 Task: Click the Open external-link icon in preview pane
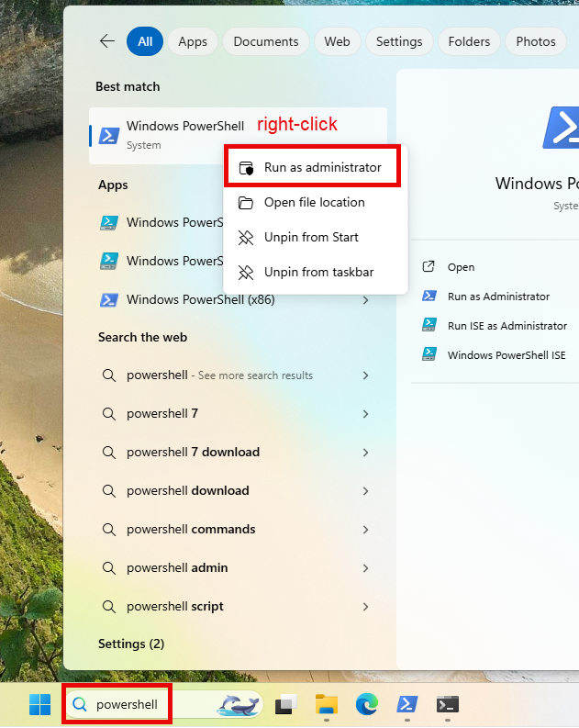[x=429, y=266]
